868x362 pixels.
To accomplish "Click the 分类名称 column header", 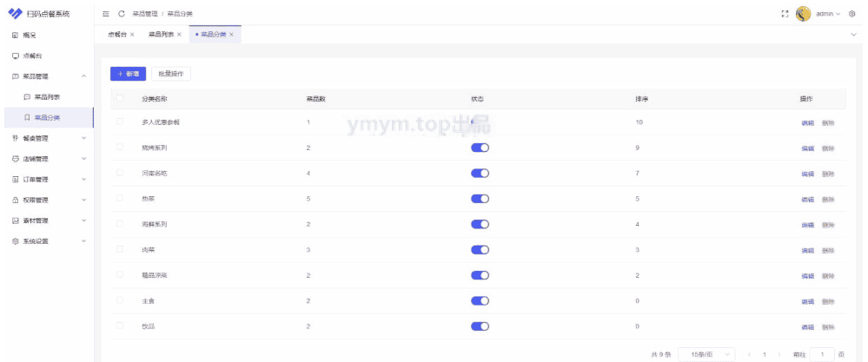I will click(x=155, y=99).
